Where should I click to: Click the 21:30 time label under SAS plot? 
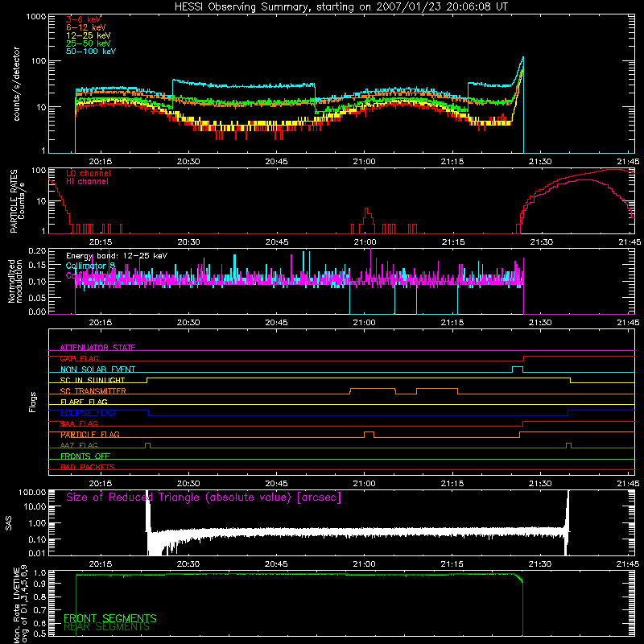point(540,564)
